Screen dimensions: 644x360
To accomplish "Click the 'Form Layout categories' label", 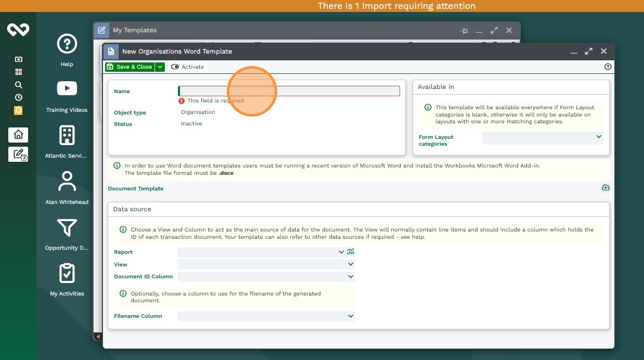I will pos(436,140).
